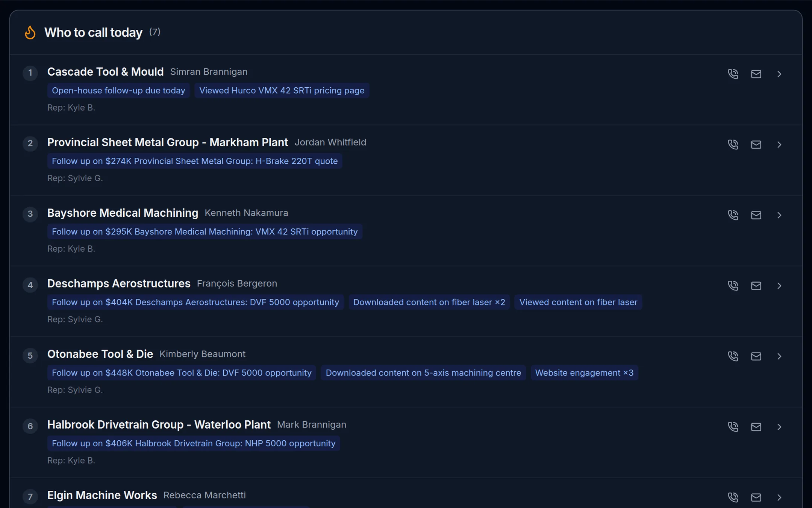Open Bayshore Medical Machining row chevron
Viewport: 812px width, 508px height.
[x=779, y=215]
